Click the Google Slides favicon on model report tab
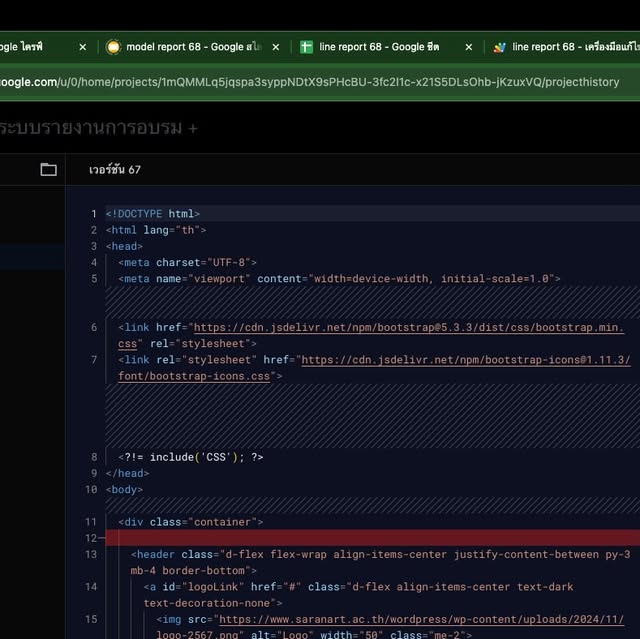The width and height of the screenshot is (640, 639). coord(113,47)
